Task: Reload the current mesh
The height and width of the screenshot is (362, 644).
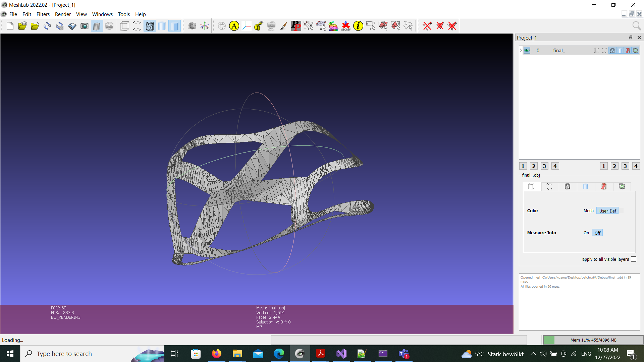Action: tap(47, 26)
